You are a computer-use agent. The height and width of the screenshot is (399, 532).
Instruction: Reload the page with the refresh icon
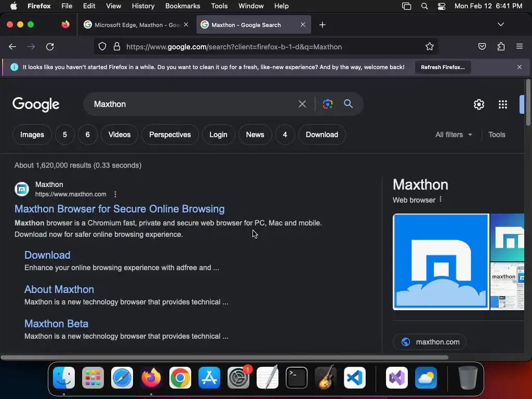tap(50, 46)
